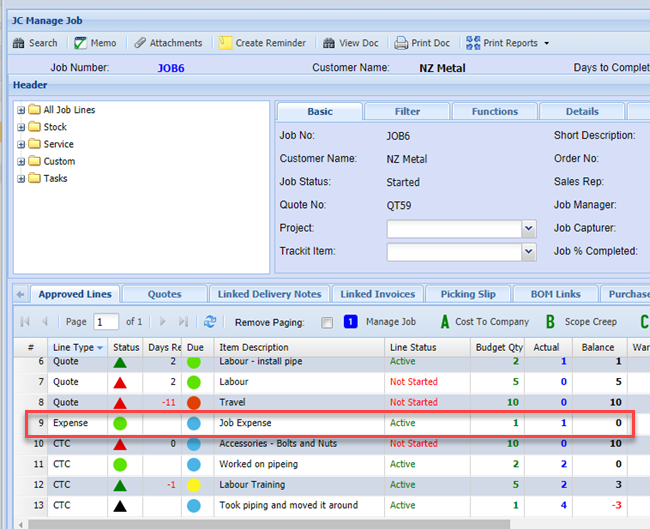Click the View Doc icon
Viewport: 650px width, 529px height.
pos(328,43)
